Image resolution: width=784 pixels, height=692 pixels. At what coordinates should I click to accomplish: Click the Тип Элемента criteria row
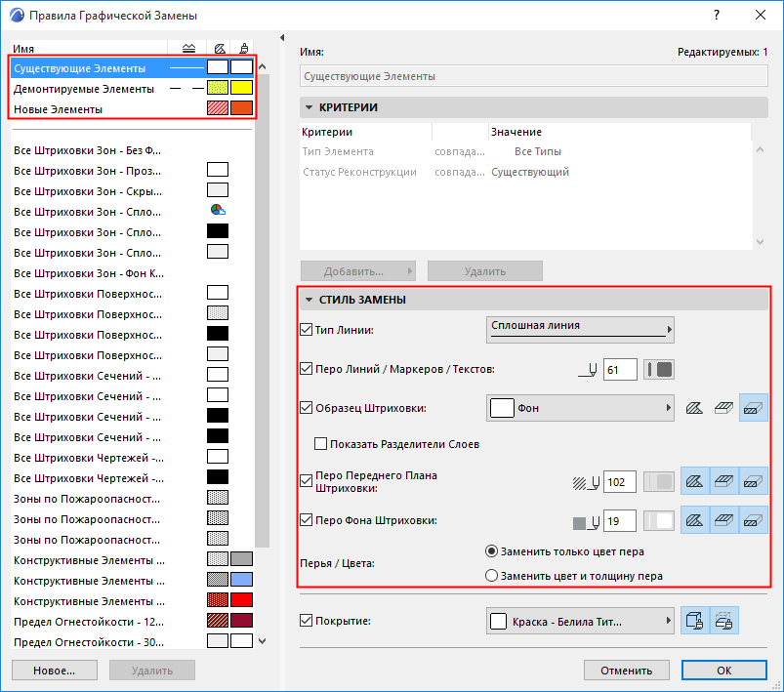(526, 151)
